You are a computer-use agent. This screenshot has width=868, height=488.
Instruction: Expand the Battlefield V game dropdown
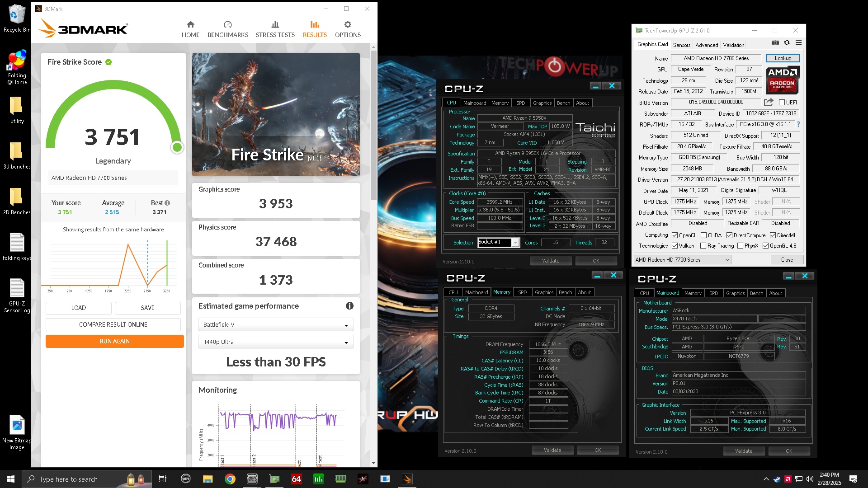276,324
